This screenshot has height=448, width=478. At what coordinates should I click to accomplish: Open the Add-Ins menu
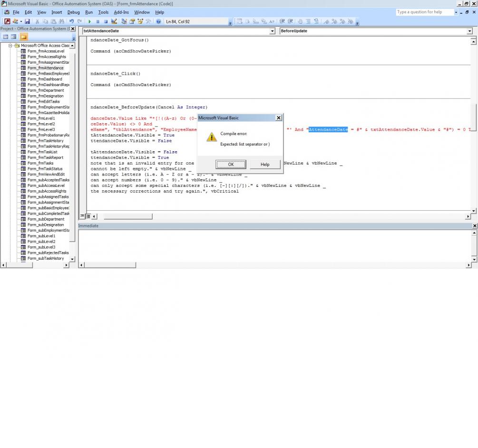click(121, 12)
